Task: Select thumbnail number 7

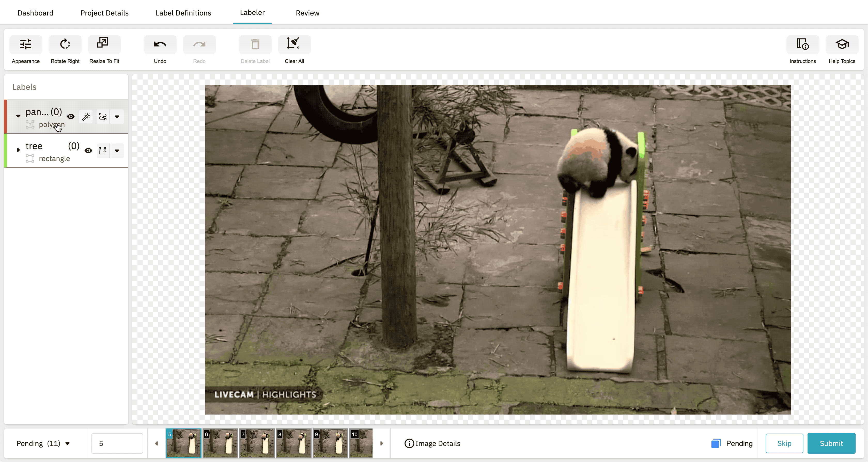Action: 257,443
